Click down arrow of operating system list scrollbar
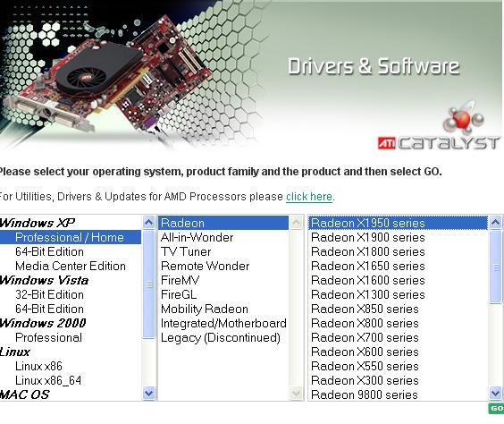Screen dimensions: 504x424 point(149,393)
